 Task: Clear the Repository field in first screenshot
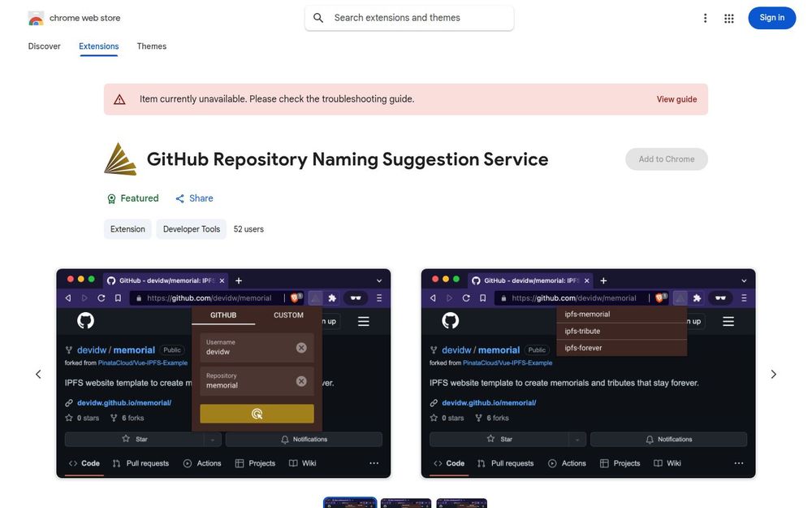point(301,381)
